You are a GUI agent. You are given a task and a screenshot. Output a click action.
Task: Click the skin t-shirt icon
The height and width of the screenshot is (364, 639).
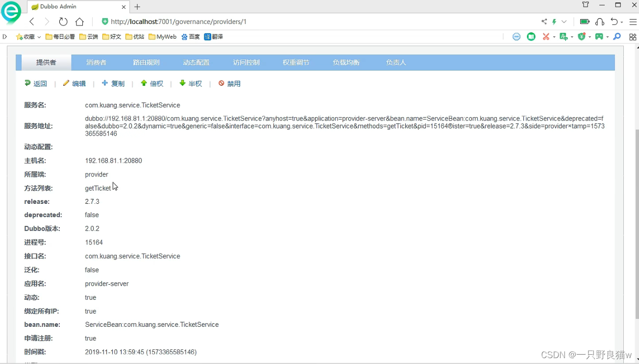pos(586,5)
